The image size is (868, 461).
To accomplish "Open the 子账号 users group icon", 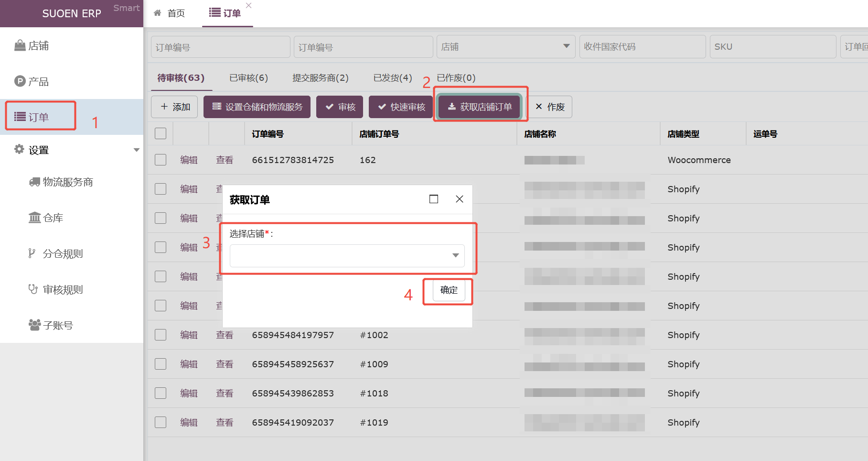I will pyautogui.click(x=34, y=325).
